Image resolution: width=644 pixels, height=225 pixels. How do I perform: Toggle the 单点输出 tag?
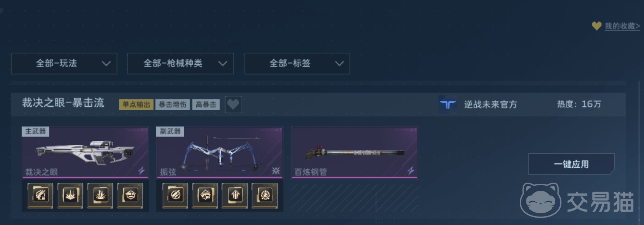click(136, 105)
